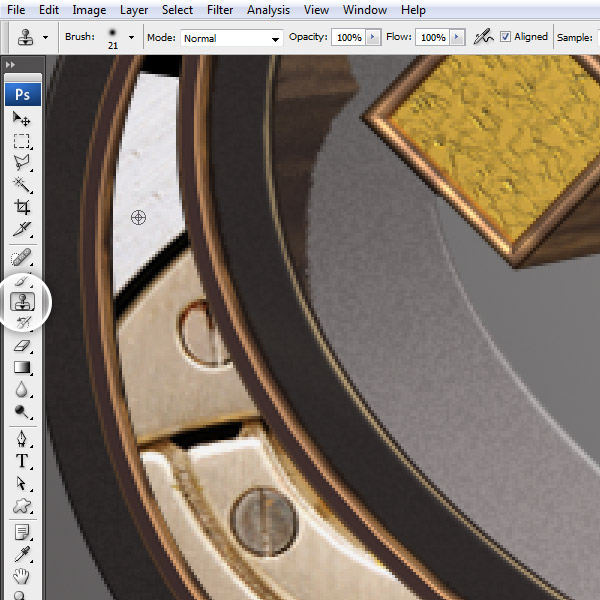Select the Move tool
Image resolution: width=600 pixels, height=600 pixels.
point(21,119)
